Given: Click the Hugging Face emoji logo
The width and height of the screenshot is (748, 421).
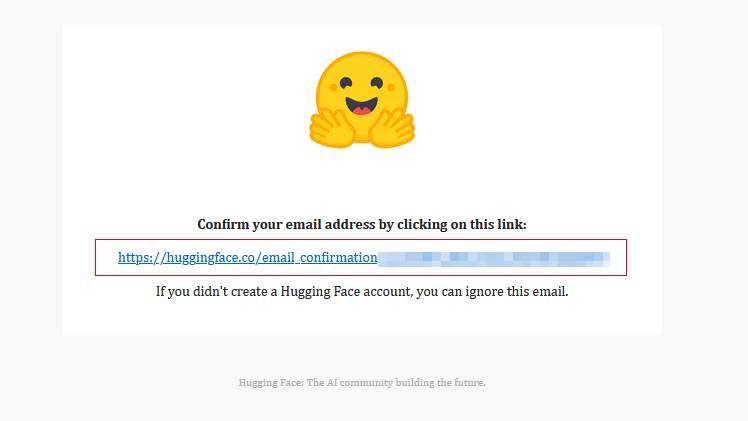Looking at the screenshot, I should point(362,100).
